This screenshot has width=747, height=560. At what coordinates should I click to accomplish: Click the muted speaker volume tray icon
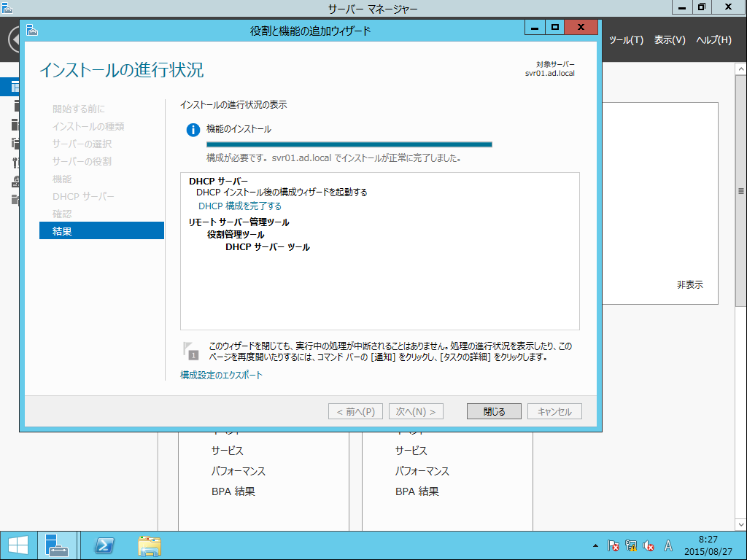tap(649, 545)
